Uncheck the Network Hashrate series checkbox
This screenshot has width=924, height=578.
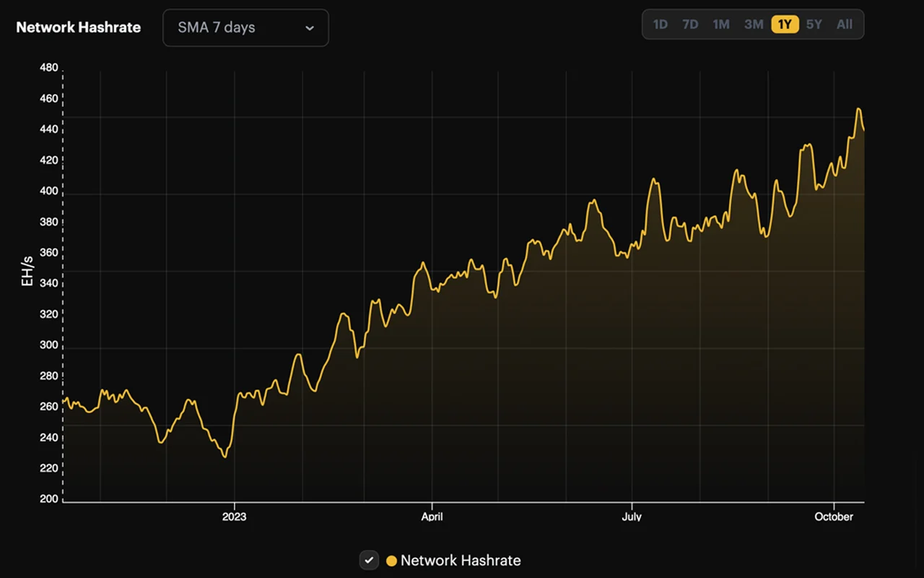pyautogui.click(x=369, y=560)
